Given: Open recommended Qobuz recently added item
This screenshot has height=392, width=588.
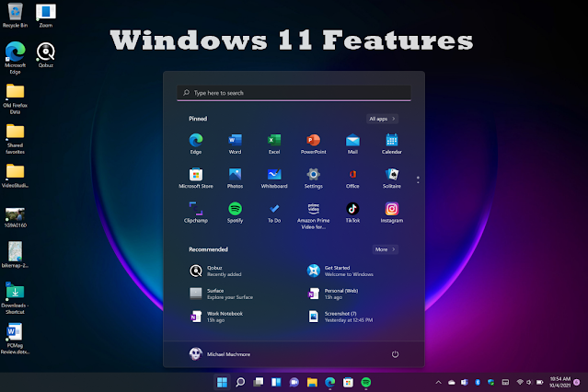Looking at the screenshot, I should [x=215, y=271].
